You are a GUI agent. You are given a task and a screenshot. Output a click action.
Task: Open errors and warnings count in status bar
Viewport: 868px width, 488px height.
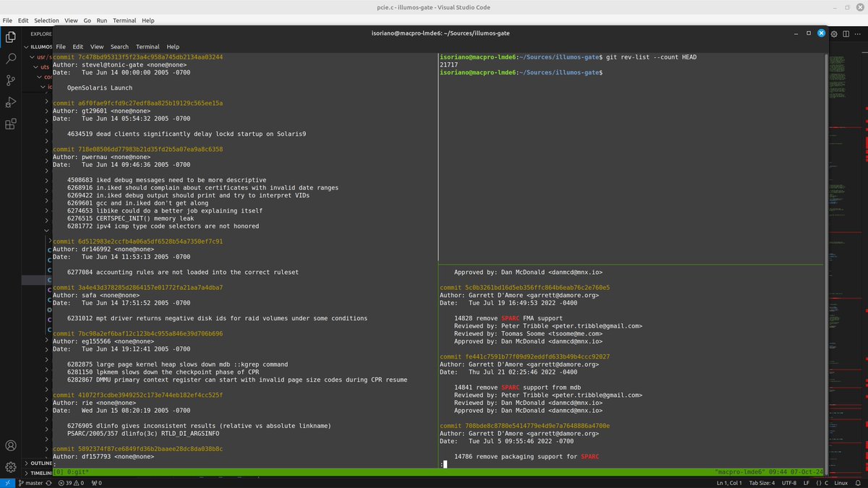pos(72,482)
